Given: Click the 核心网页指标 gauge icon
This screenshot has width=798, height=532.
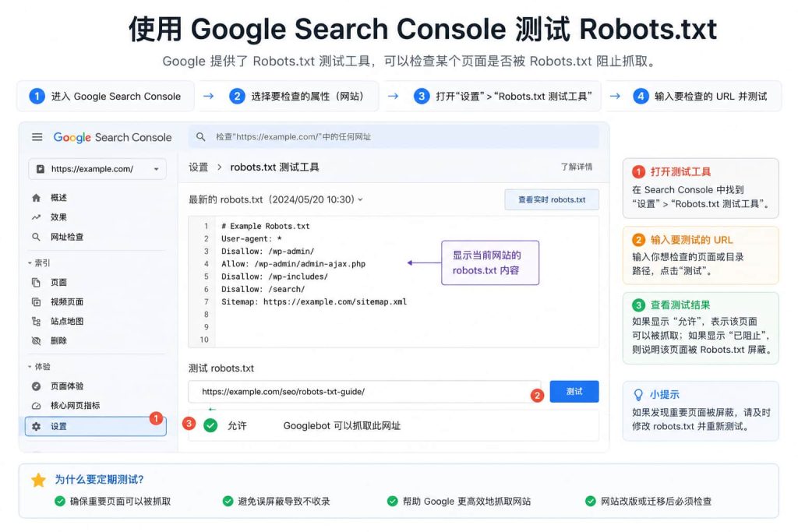Looking at the screenshot, I should coord(36,406).
